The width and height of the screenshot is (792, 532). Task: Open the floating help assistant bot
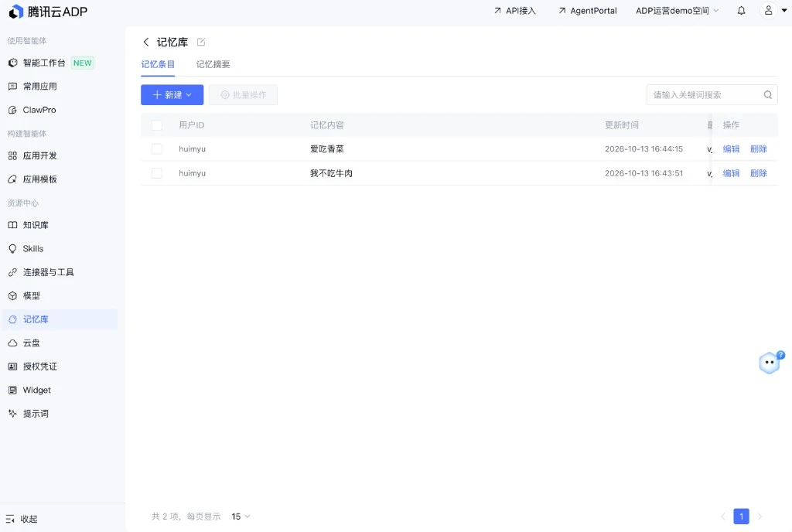[x=771, y=362]
